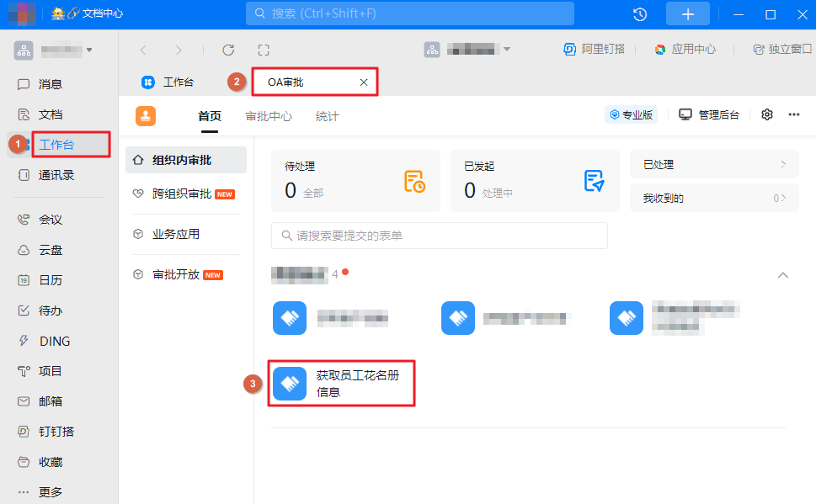
Task: Click the pending clock icon on 待处理 card
Action: point(416,180)
